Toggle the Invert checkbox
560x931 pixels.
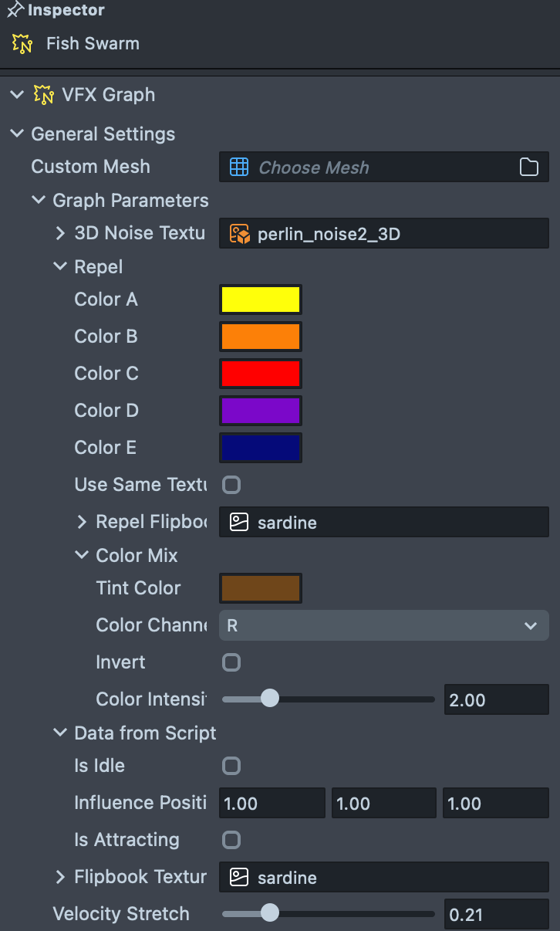coord(231,662)
